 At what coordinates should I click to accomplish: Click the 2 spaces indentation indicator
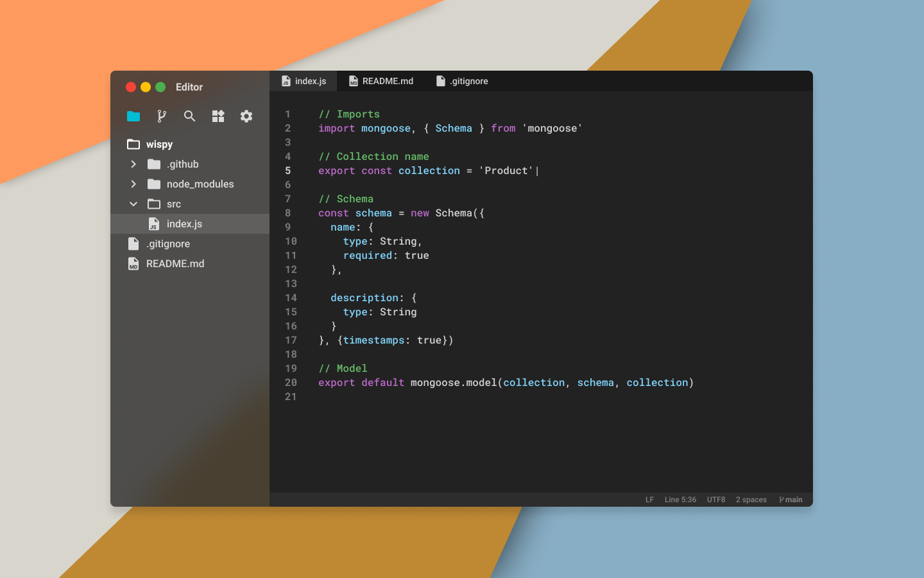pyautogui.click(x=751, y=500)
